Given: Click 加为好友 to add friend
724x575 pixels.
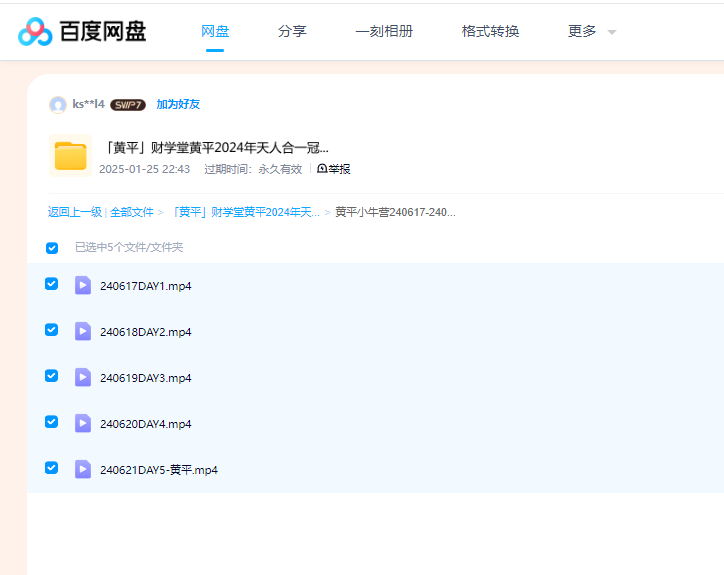Looking at the screenshot, I should (178, 104).
